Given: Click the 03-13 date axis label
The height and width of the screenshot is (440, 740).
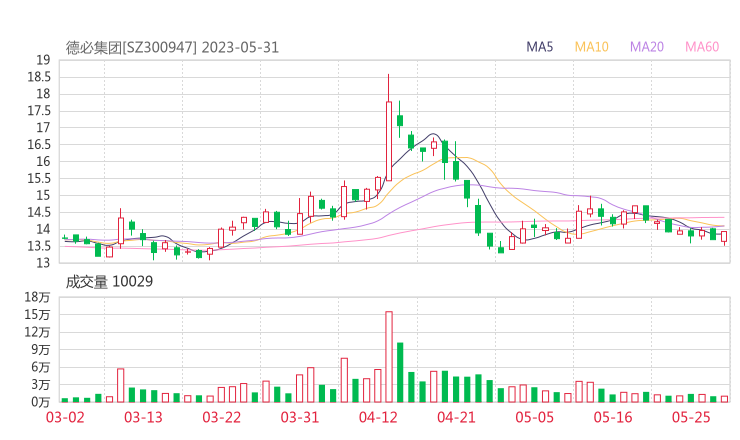Looking at the screenshot, I should click(x=143, y=417).
